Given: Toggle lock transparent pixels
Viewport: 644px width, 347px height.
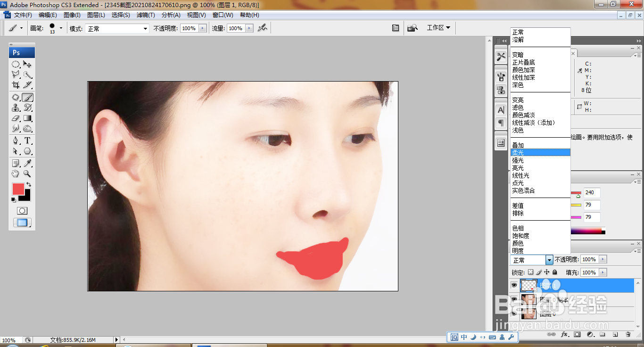Looking at the screenshot, I should [530, 272].
